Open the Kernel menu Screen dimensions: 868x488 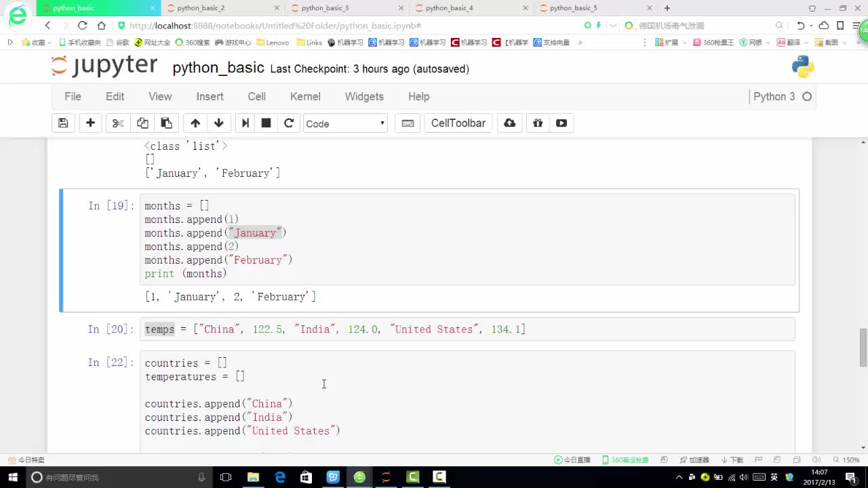pyautogui.click(x=305, y=96)
